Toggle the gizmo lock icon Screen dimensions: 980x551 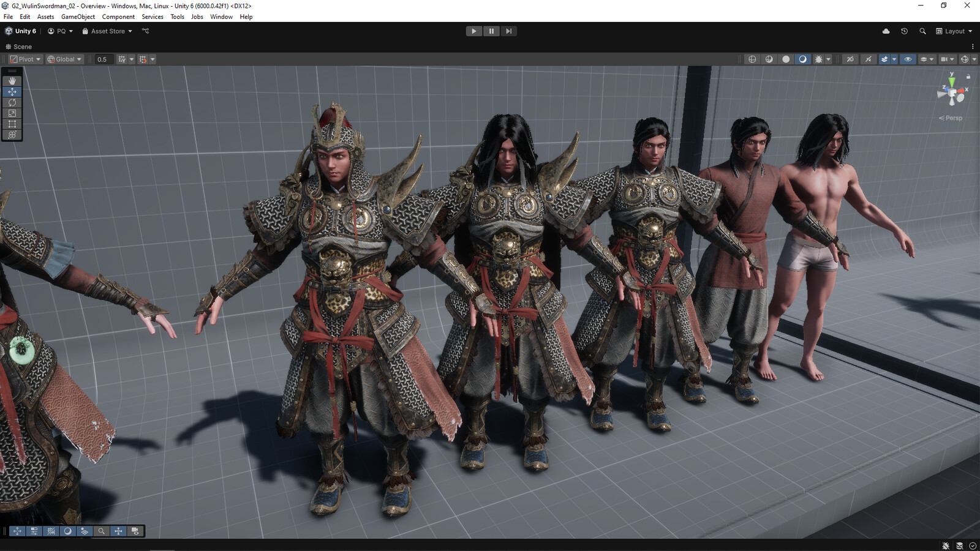(968, 77)
